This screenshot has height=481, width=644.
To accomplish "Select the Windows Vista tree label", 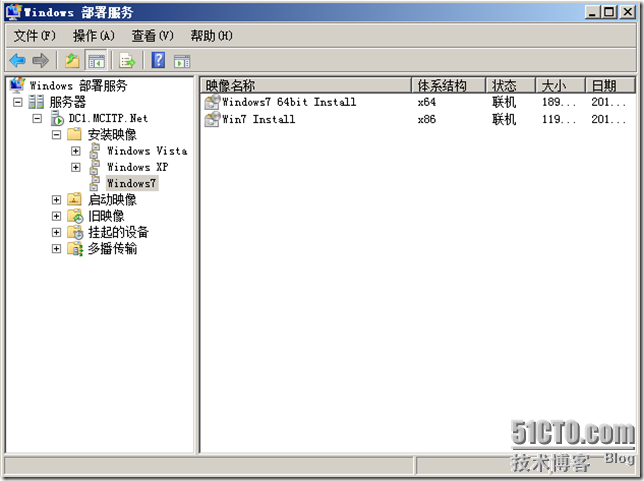I will tap(147, 151).
